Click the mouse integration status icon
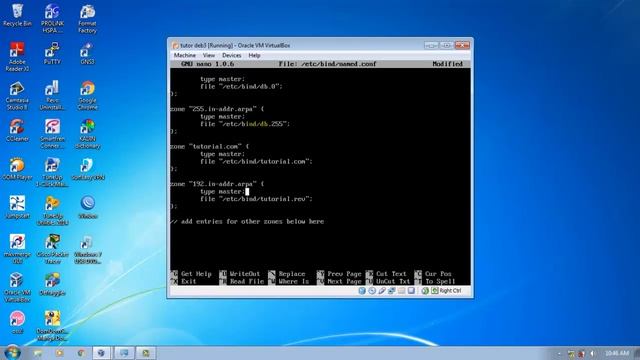Image resolution: width=640 pixels, height=360 pixels. point(425,291)
